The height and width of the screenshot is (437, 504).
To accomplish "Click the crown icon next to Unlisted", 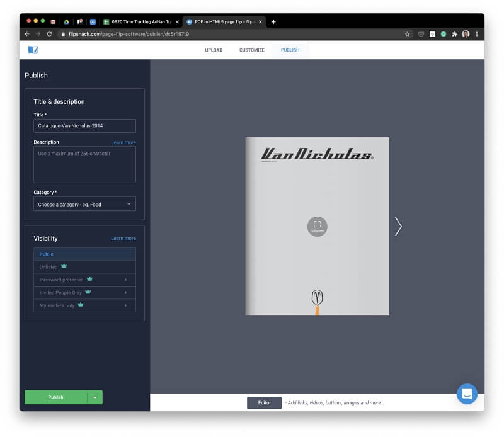I will pyautogui.click(x=64, y=266).
